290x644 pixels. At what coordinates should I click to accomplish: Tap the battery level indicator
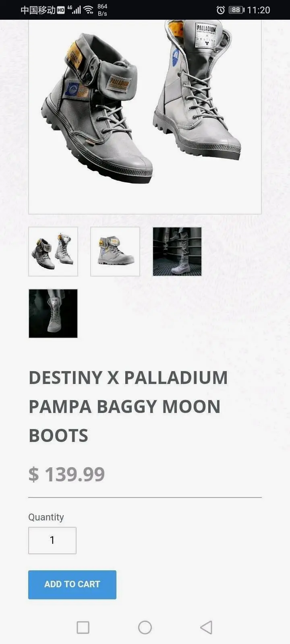[236, 10]
